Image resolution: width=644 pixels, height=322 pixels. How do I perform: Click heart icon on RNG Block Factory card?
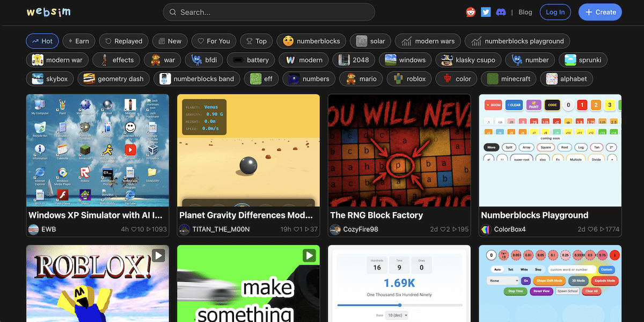click(x=444, y=229)
